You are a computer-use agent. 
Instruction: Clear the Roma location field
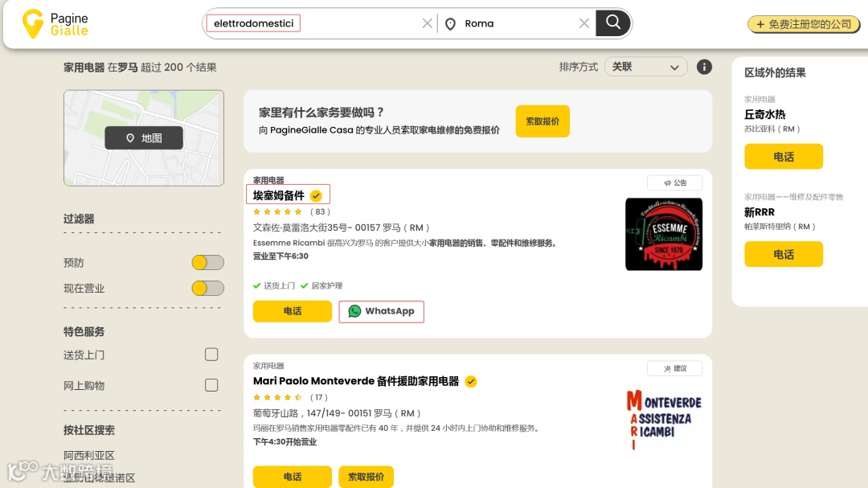tap(583, 23)
